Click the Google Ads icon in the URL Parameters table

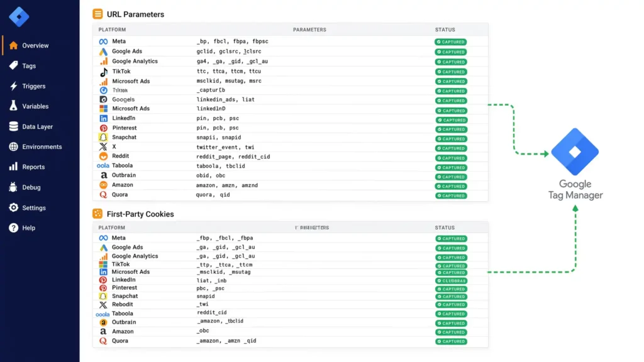click(104, 52)
